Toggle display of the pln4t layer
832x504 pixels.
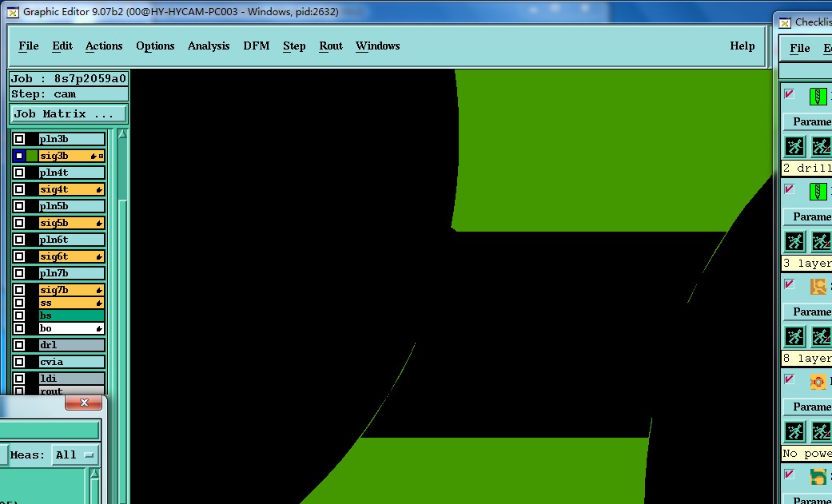coord(19,173)
